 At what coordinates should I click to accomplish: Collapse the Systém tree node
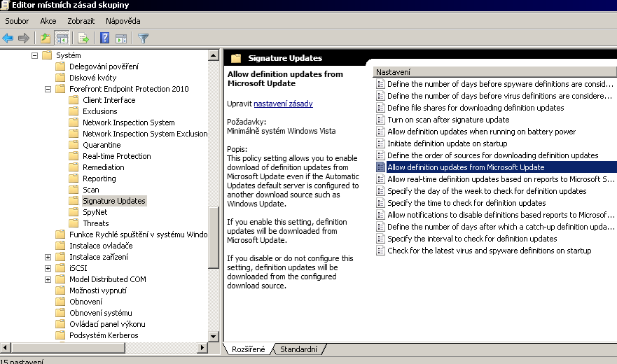point(34,55)
